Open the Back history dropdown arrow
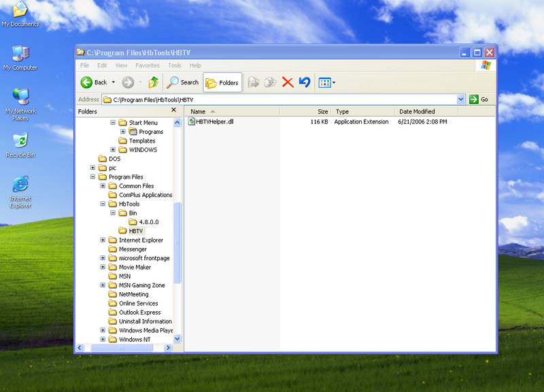 pyautogui.click(x=113, y=82)
